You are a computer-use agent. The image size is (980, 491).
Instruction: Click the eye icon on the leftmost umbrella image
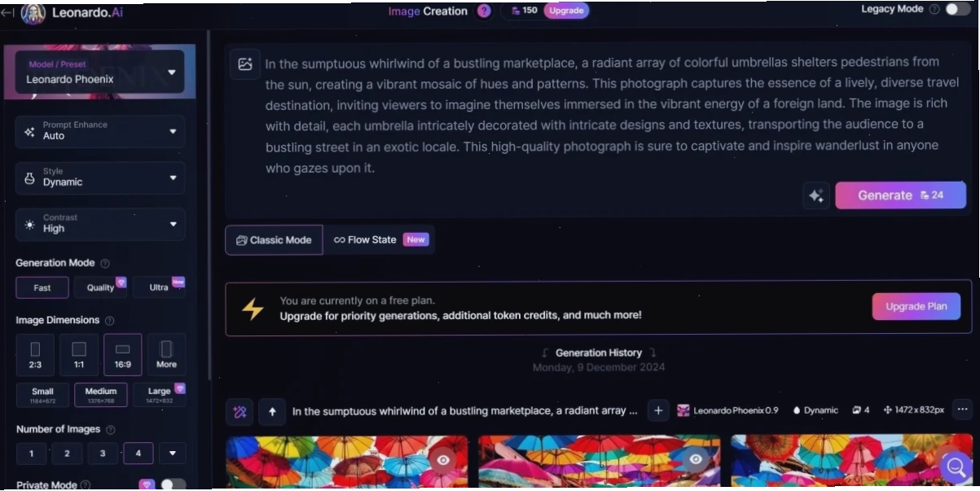443,459
